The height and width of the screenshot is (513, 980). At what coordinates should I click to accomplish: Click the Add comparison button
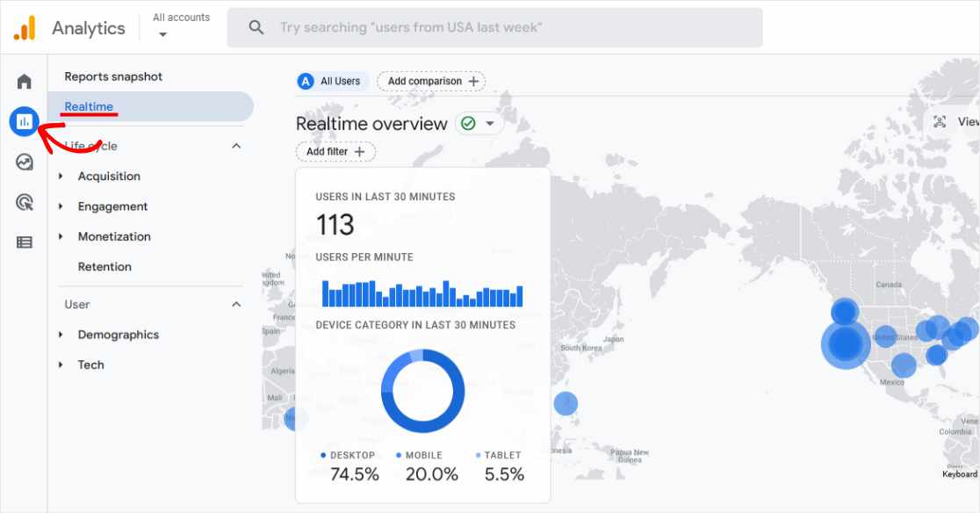tap(431, 81)
